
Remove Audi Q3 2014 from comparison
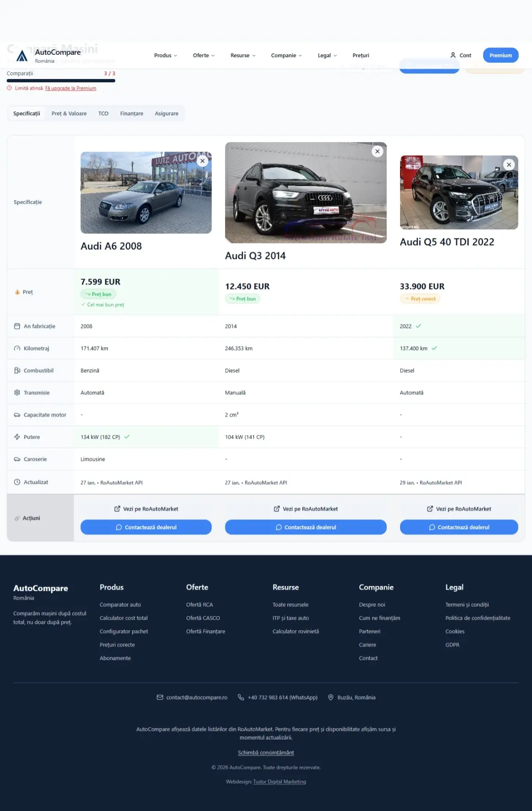(377, 151)
